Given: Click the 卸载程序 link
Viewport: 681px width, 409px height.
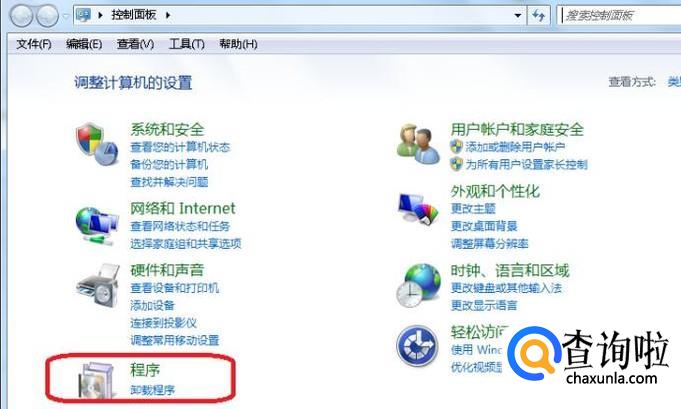Looking at the screenshot, I should (152, 390).
